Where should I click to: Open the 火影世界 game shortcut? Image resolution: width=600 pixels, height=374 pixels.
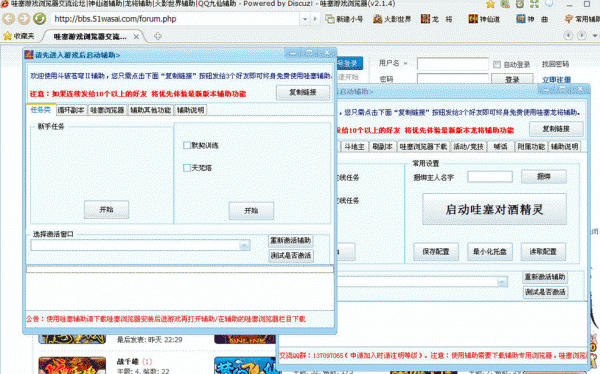[x=392, y=19]
